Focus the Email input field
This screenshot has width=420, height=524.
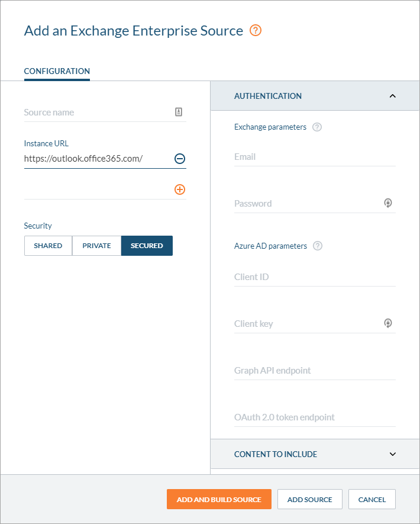tap(315, 157)
